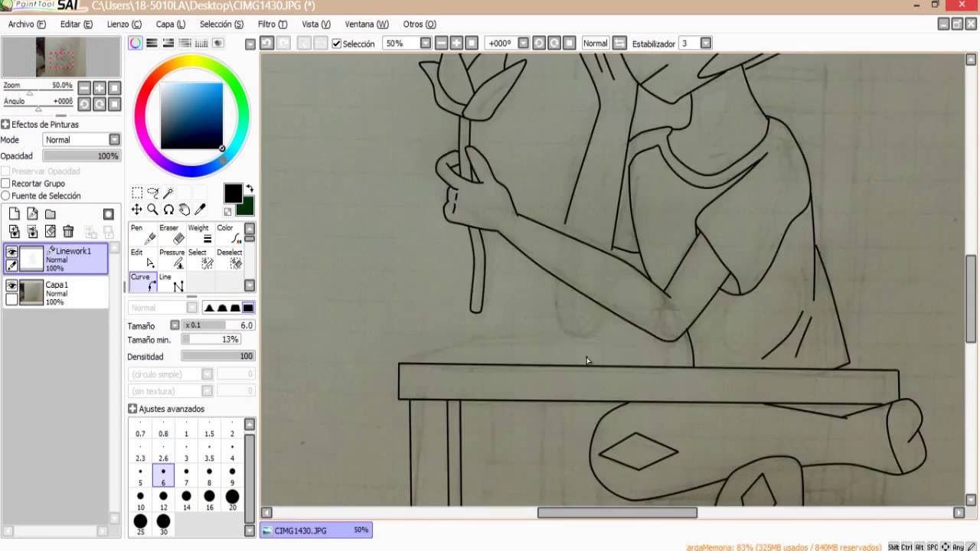The image size is (980, 551).
Task: Expand the Efectos de Pinturas section
Action: [5, 124]
